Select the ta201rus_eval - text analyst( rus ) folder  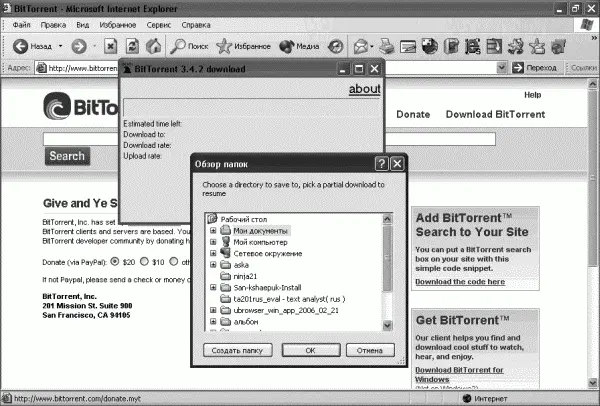289,299
